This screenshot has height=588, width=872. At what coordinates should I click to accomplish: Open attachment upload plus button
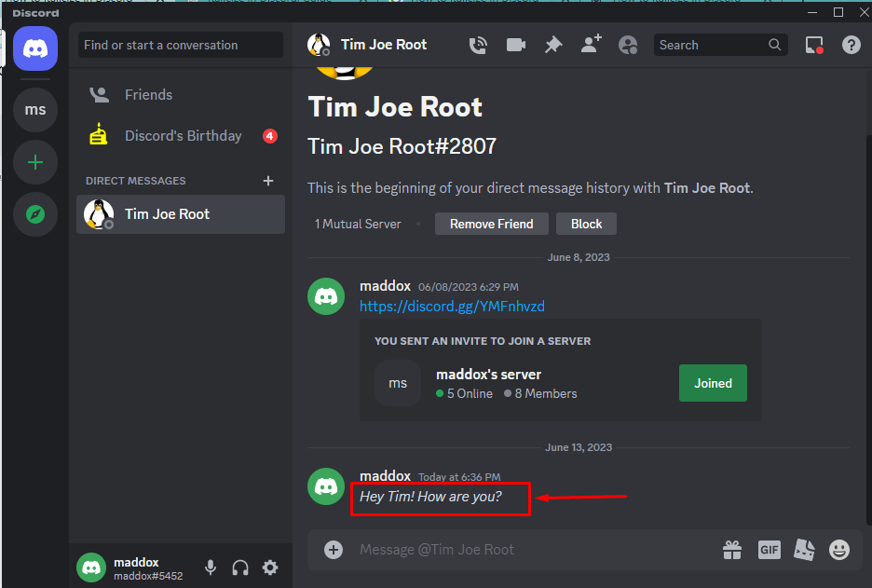334,550
